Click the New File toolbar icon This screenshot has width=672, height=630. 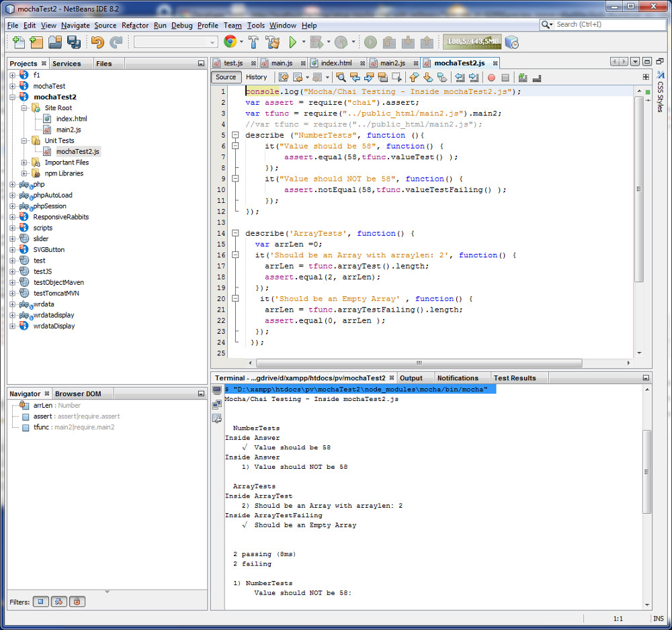pos(18,42)
